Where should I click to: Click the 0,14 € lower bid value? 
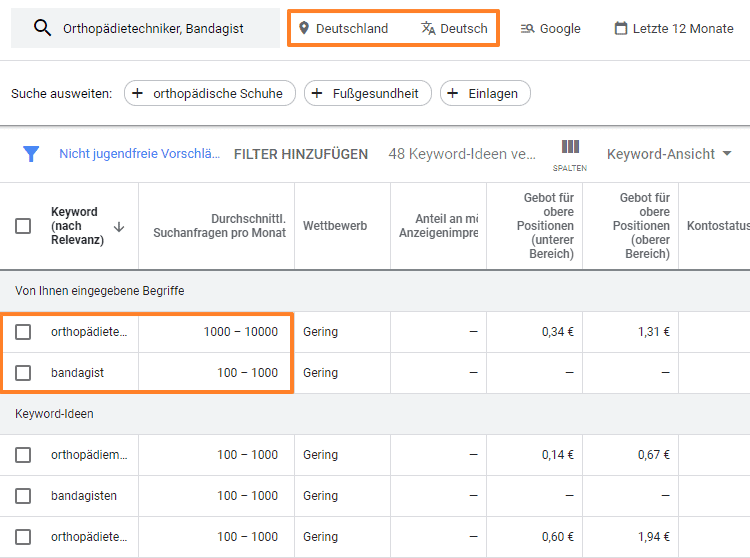[x=558, y=455]
